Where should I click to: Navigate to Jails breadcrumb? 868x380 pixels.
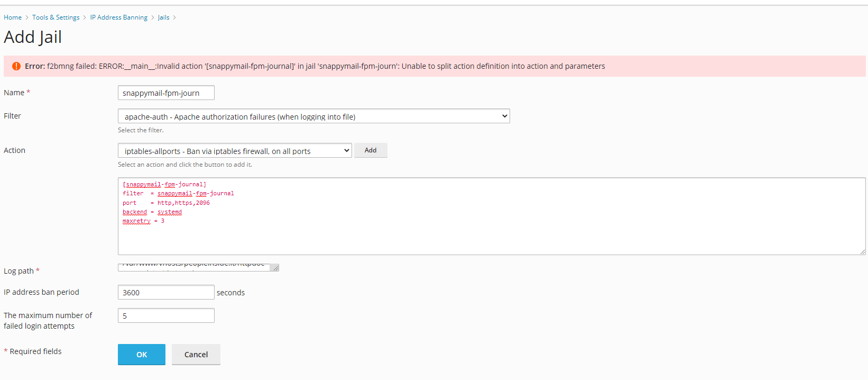click(164, 17)
